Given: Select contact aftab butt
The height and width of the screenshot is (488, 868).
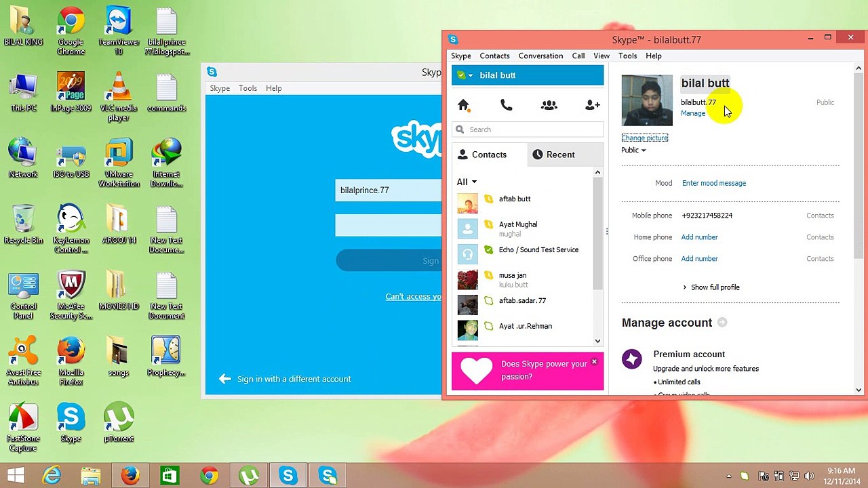Looking at the screenshot, I should 523,203.
